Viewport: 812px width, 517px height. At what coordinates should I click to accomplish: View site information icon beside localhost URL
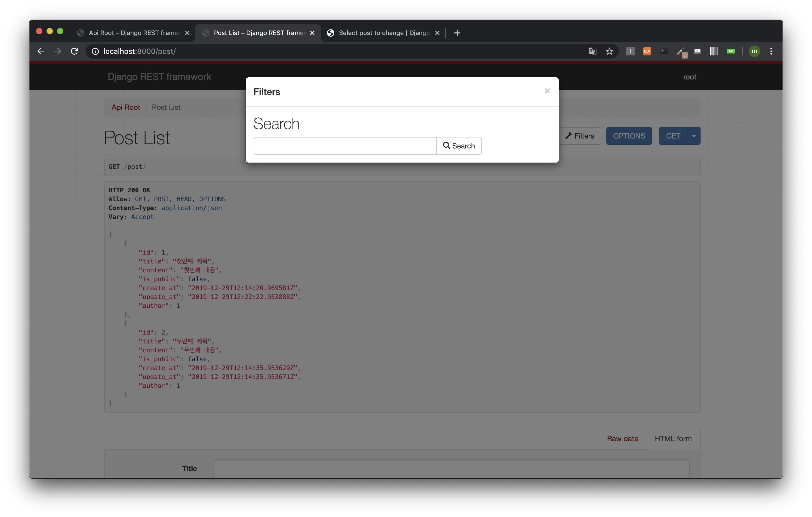[95, 51]
